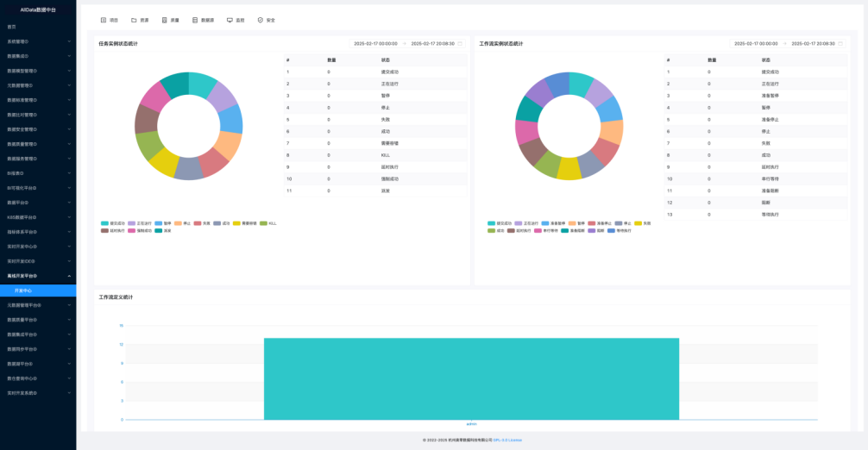
Task: Click 派发 row 11 in task instance table
Action: [375, 191]
